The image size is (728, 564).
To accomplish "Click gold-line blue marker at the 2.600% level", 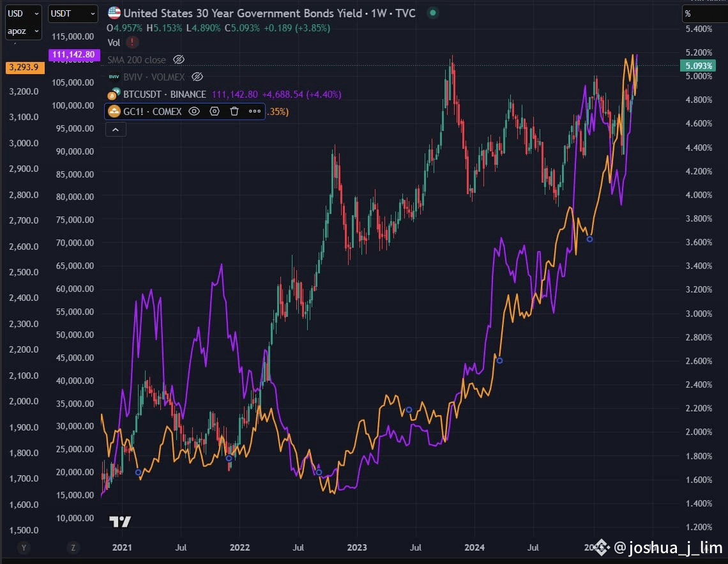I will (499, 360).
